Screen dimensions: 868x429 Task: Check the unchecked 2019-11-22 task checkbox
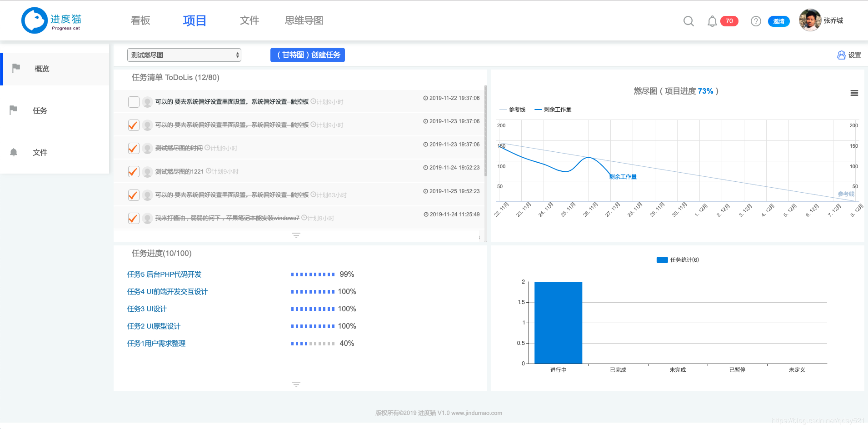134,102
